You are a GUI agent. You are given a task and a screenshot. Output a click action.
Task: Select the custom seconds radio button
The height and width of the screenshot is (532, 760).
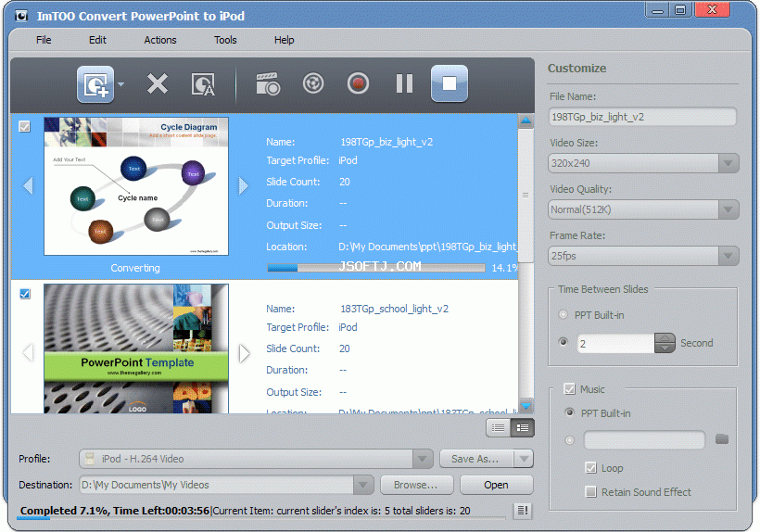[563, 342]
